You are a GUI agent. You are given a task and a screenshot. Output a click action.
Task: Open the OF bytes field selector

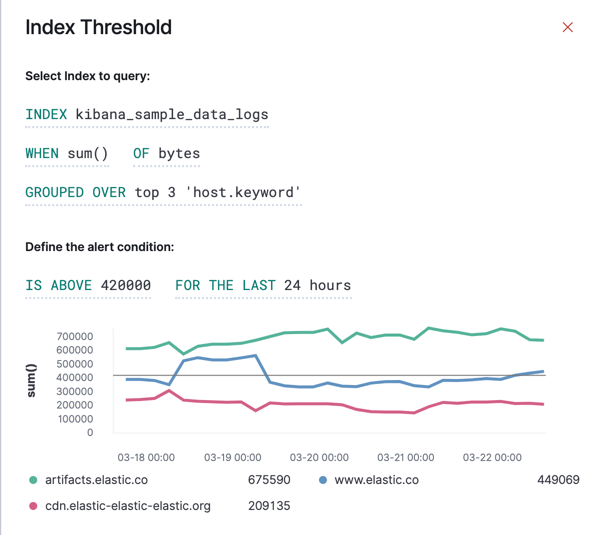coord(166,154)
